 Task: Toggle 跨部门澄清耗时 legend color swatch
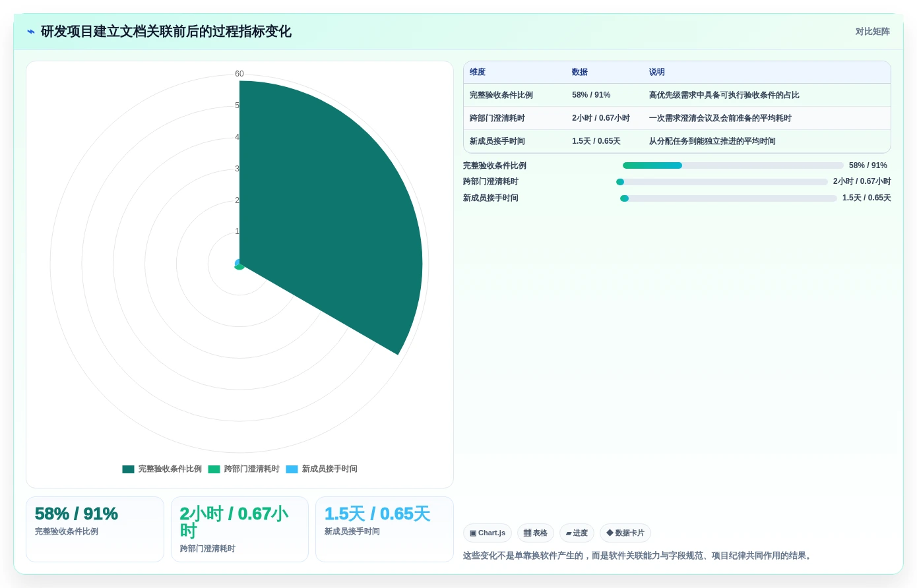point(214,469)
